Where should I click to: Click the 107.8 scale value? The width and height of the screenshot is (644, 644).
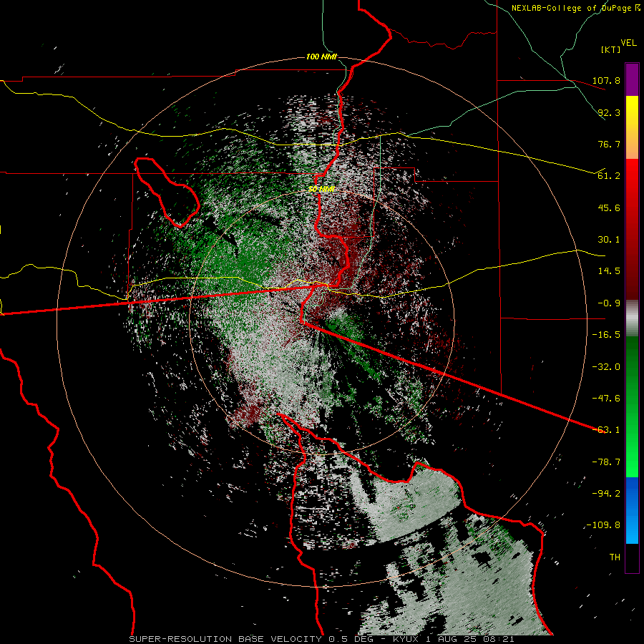pyautogui.click(x=606, y=80)
